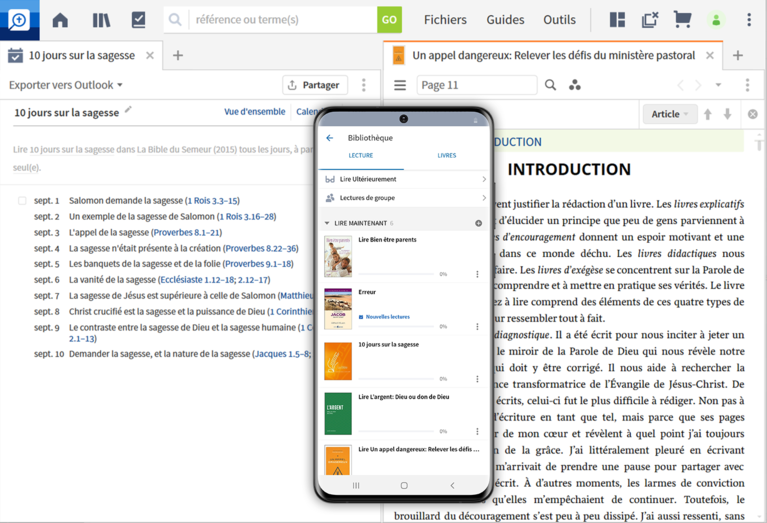
Task: Open the Library books icon
Action: click(101, 20)
